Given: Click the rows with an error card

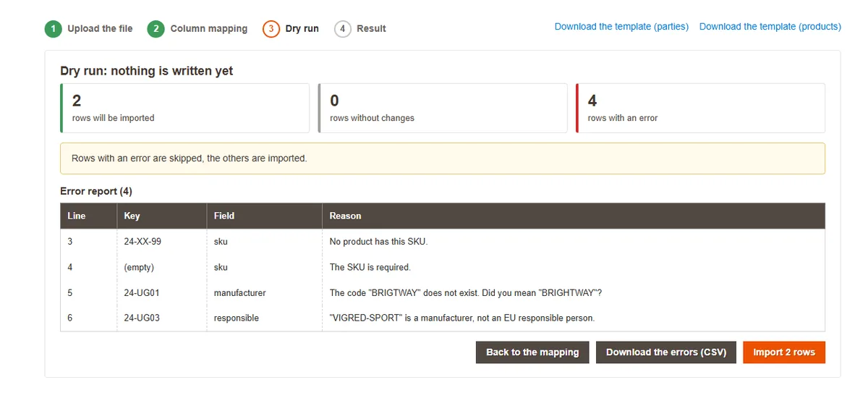Looking at the screenshot, I should click(x=700, y=109).
